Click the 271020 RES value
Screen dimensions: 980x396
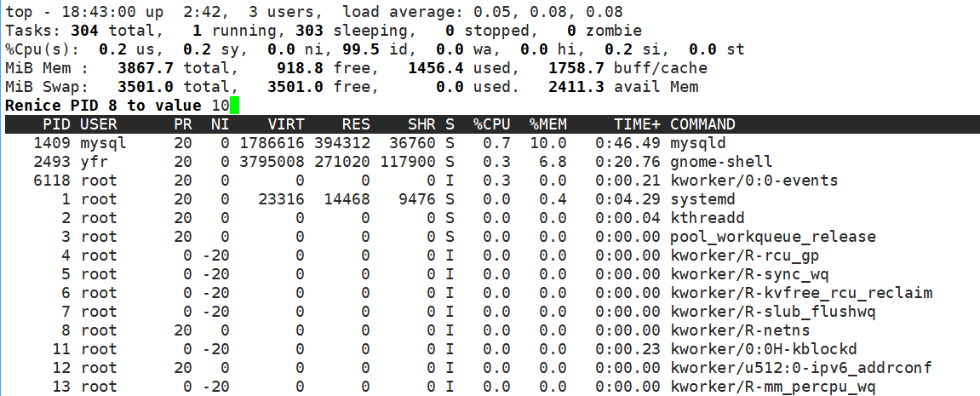pos(342,162)
